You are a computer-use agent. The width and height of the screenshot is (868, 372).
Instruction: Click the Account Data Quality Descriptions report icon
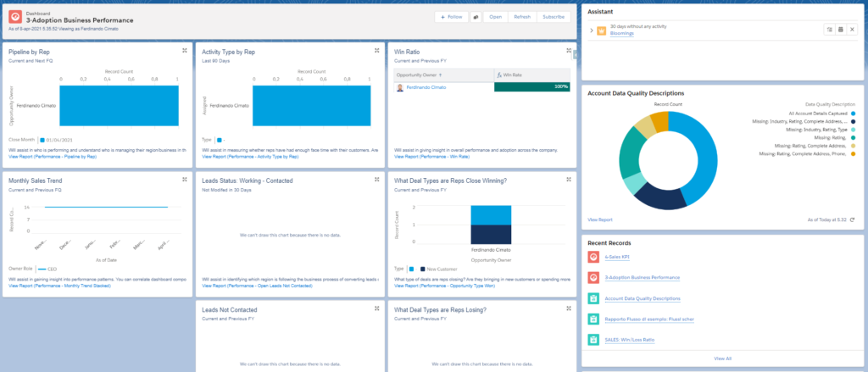click(593, 298)
